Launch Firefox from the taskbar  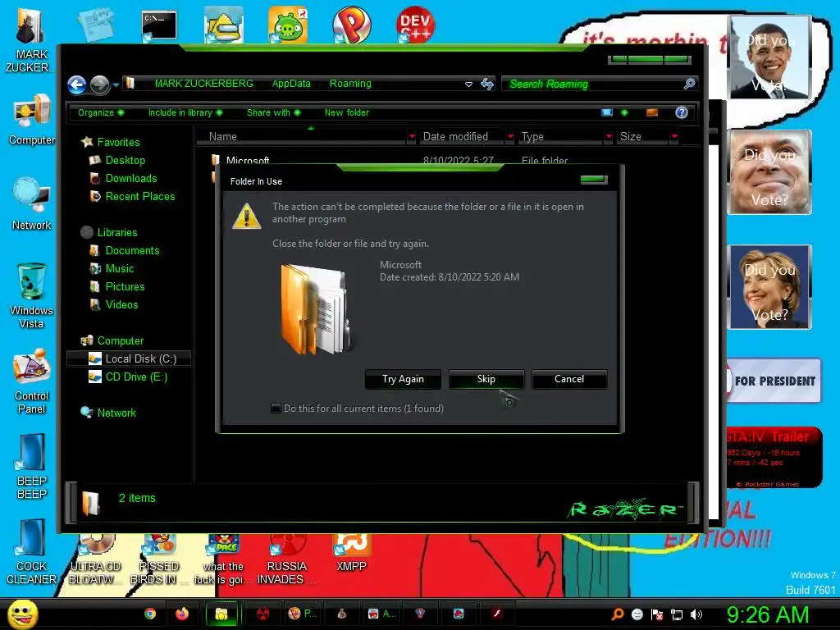pos(182,614)
